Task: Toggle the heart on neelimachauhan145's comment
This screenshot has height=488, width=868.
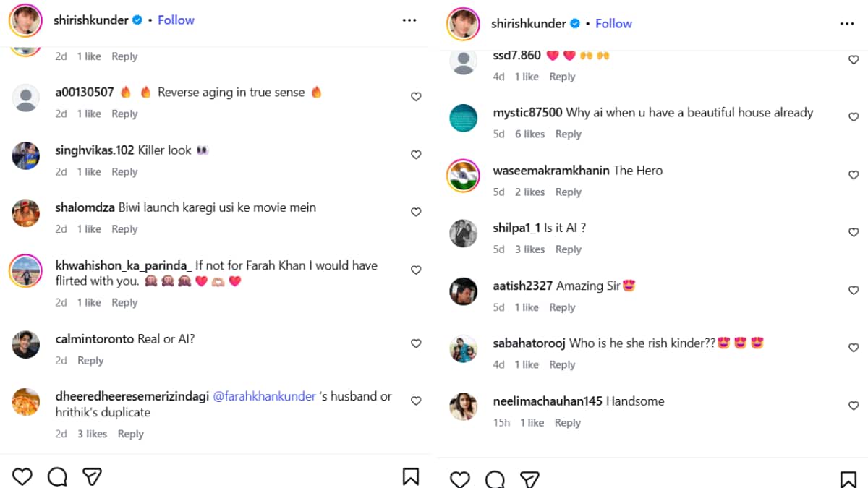Action: 854,405
